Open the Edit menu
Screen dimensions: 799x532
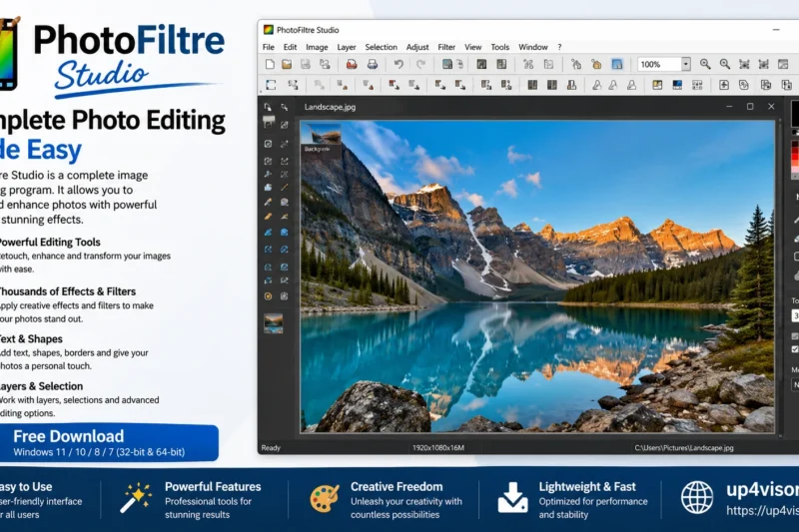click(290, 47)
